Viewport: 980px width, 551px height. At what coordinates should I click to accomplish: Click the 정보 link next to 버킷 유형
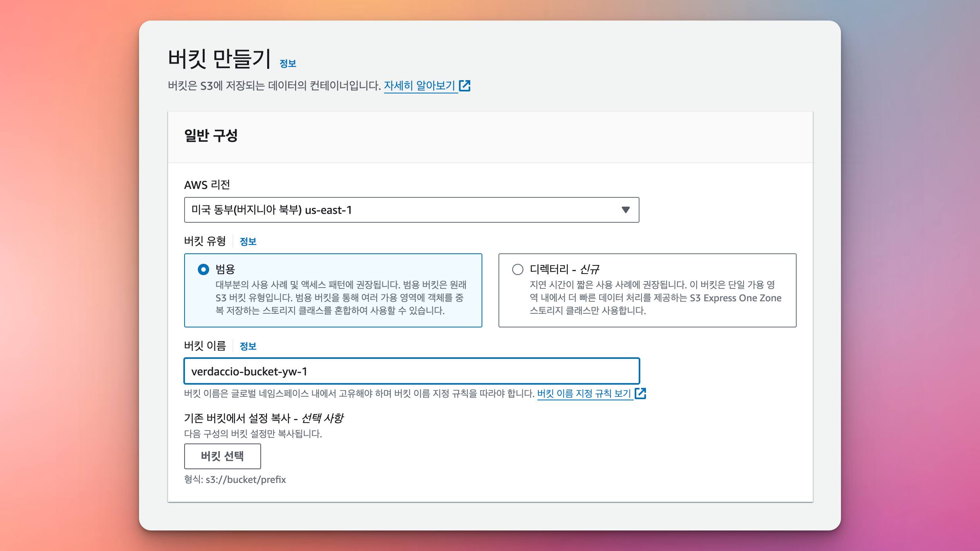pyautogui.click(x=248, y=242)
